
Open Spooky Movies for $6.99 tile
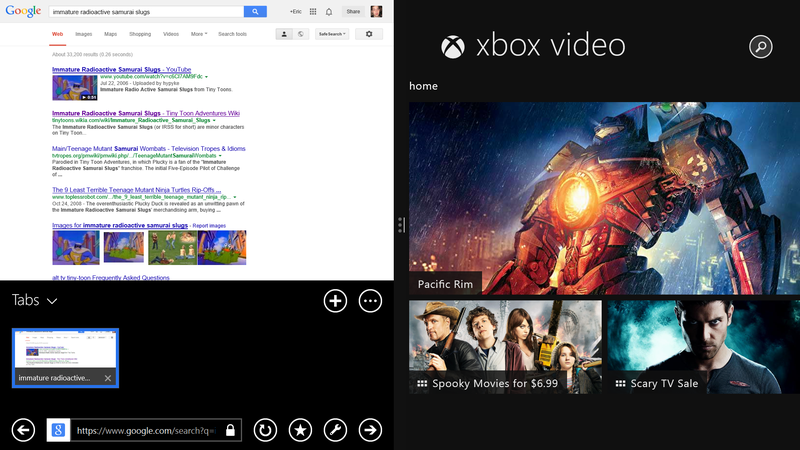click(505, 347)
